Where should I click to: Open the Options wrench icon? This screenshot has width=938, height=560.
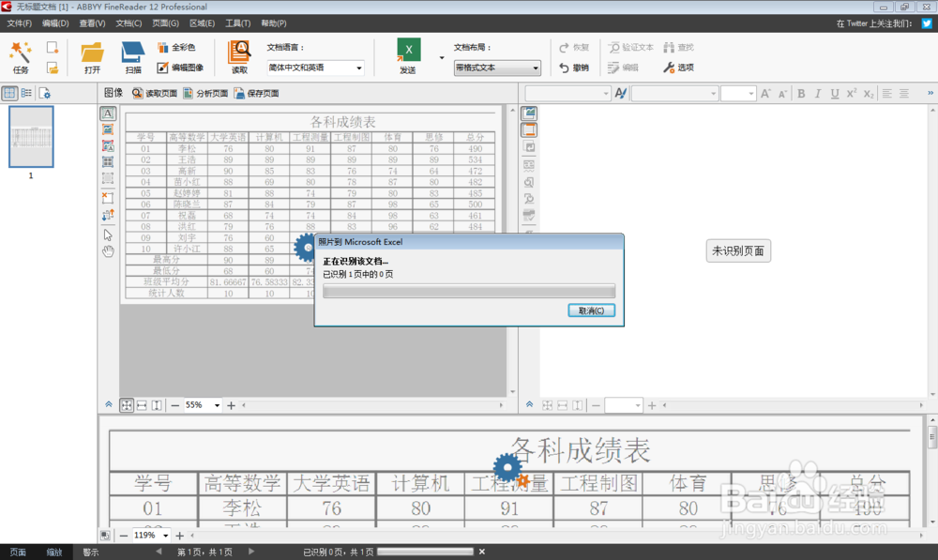678,68
